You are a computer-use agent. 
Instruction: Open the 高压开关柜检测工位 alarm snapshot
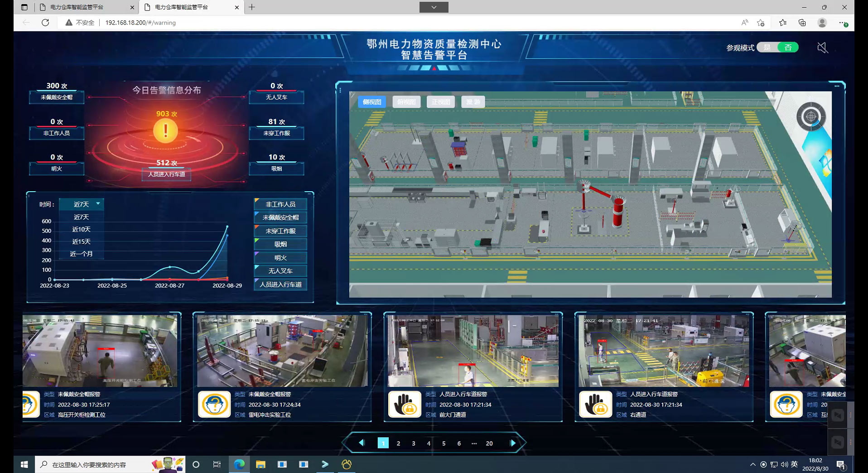coord(100,351)
